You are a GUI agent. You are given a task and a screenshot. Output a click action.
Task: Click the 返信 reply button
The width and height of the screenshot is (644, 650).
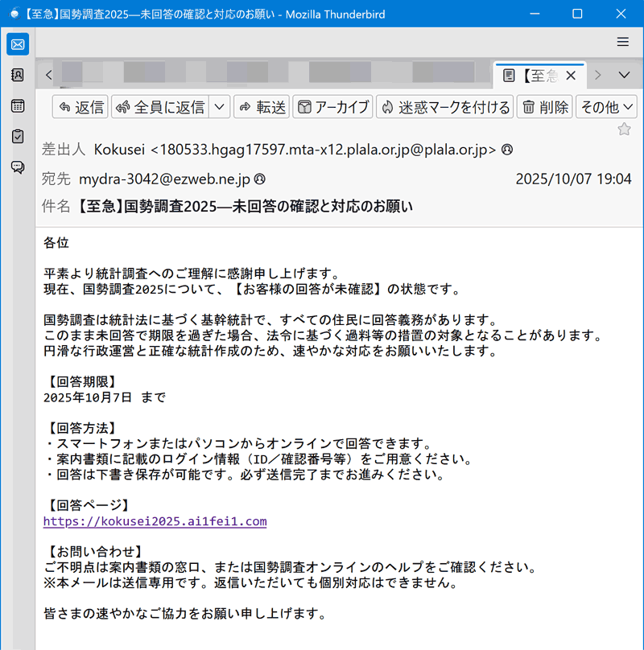click(x=80, y=107)
